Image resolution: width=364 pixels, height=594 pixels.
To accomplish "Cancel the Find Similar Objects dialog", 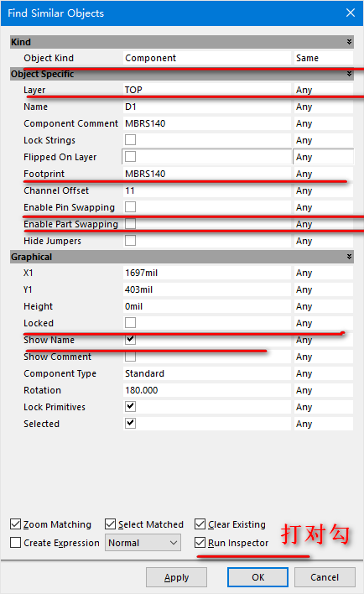I will tap(325, 577).
